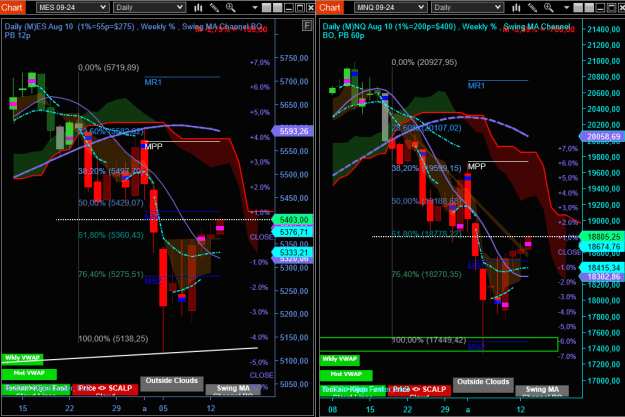The width and height of the screenshot is (625, 417).
Task: Click MPP pivot label on MES chart
Action: pyautogui.click(x=153, y=146)
